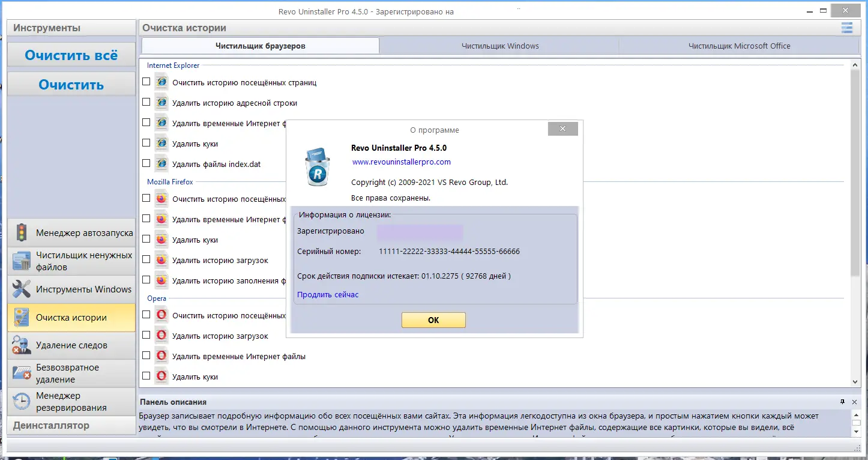This screenshot has width=868, height=460.
Task: Click the Чистильщик ненужных файлов trash bin icon
Action: [22, 261]
